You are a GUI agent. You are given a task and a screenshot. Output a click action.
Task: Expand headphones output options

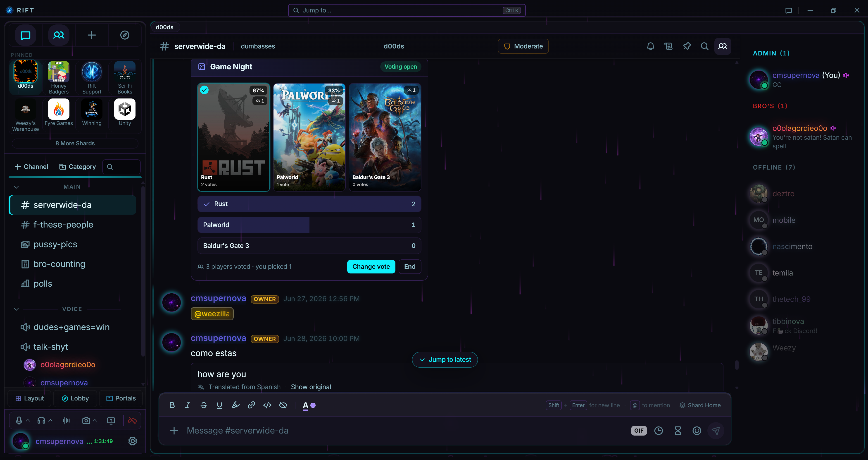click(x=50, y=420)
